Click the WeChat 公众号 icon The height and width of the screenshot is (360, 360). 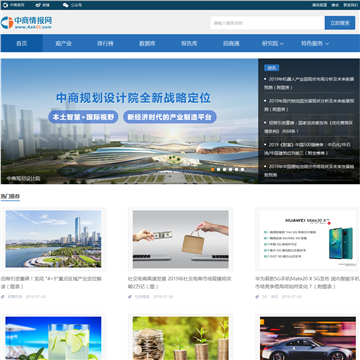tap(66, 5)
